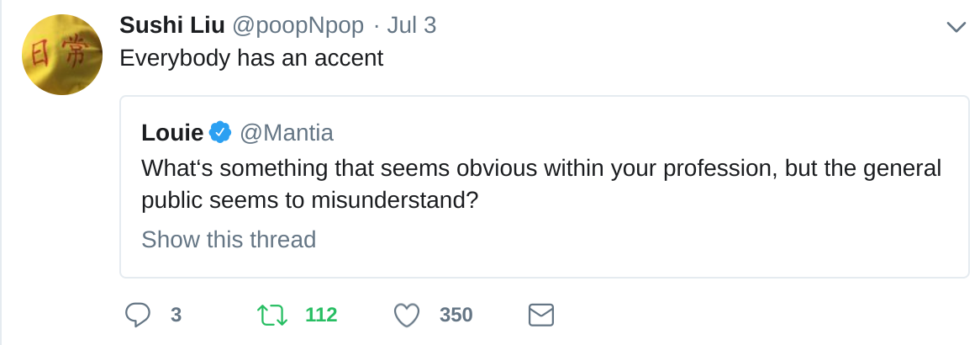Click the Jul 3 timestamp
980x345 pixels.
click(x=411, y=26)
